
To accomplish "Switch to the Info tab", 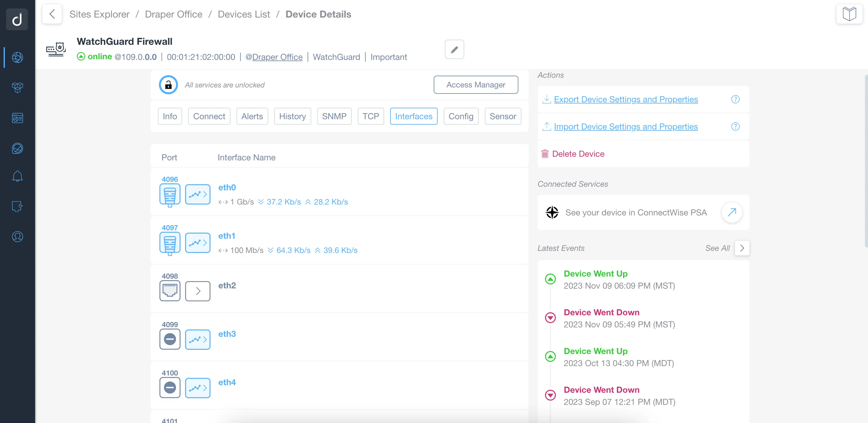I will (170, 116).
